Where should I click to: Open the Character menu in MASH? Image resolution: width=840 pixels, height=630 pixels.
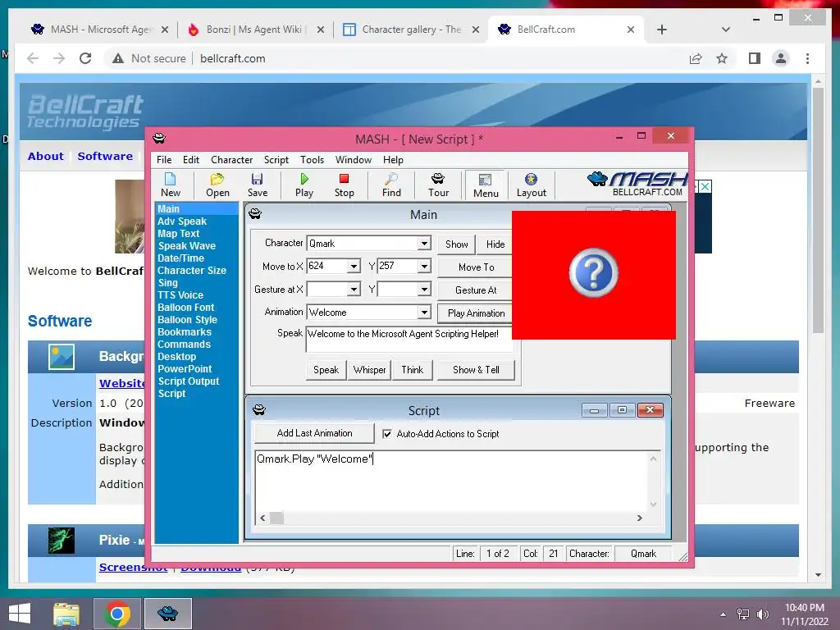click(231, 160)
